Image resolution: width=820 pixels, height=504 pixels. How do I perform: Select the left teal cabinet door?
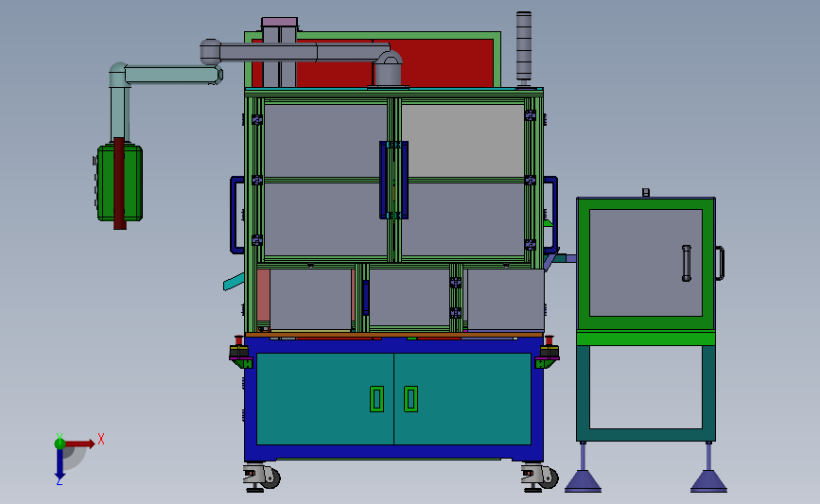pos(324,399)
